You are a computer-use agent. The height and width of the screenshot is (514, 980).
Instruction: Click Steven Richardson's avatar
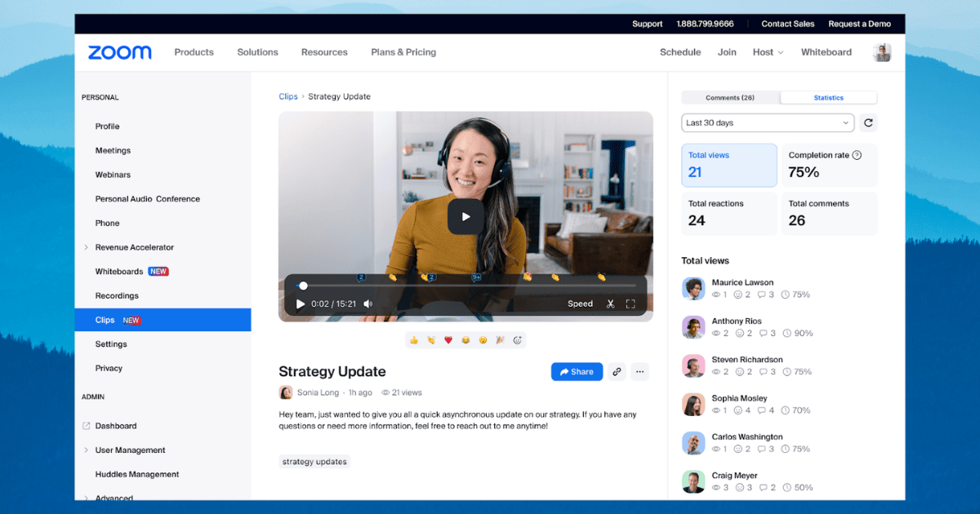pos(693,366)
